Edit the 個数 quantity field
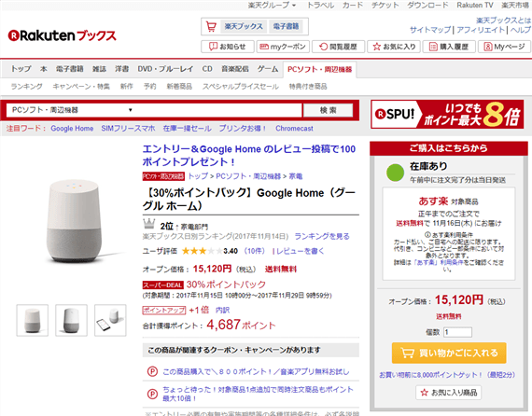Viewport: 532px width, 416px height. [457, 332]
